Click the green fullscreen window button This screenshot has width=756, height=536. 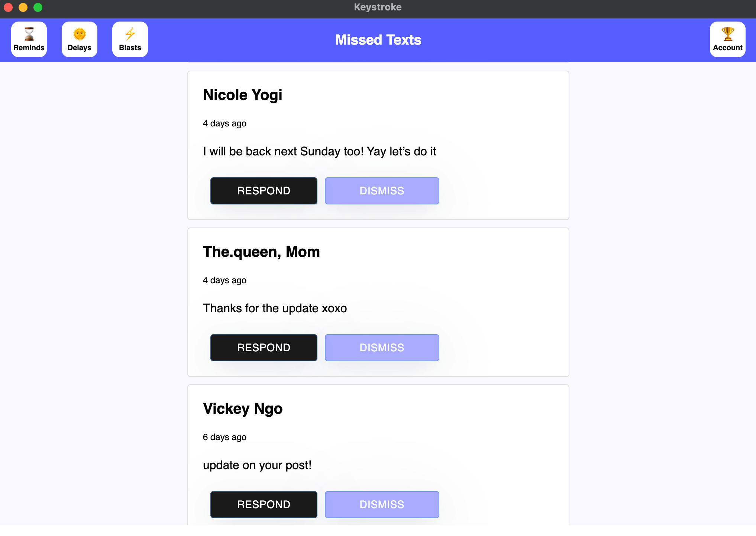38,7
